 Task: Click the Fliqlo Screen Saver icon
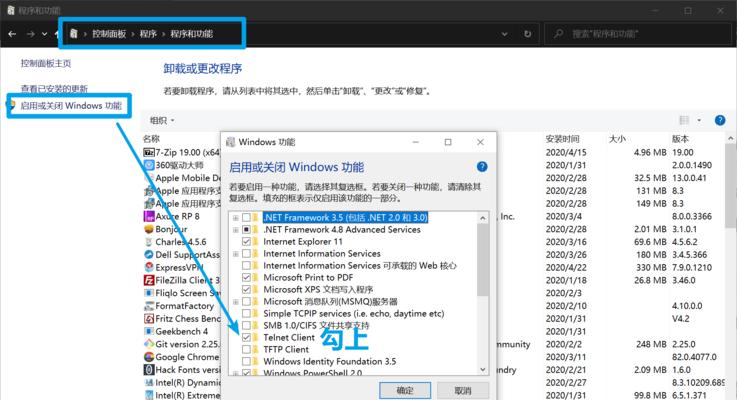pos(149,293)
